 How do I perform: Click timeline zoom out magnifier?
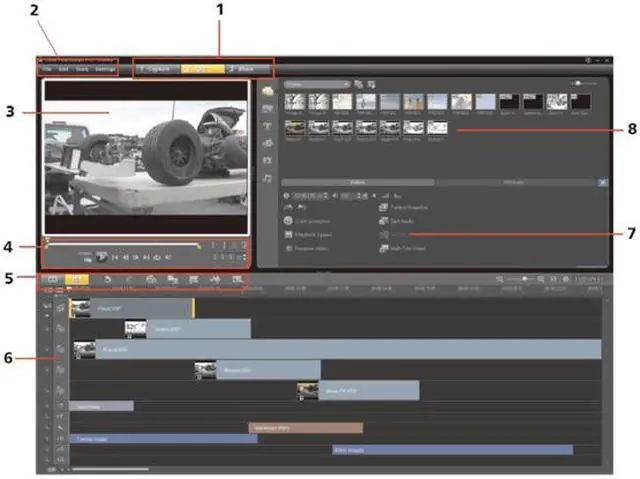pyautogui.click(x=500, y=279)
